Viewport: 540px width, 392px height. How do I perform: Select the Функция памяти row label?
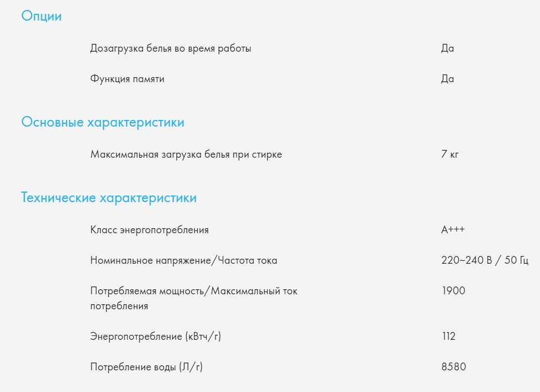tap(127, 79)
